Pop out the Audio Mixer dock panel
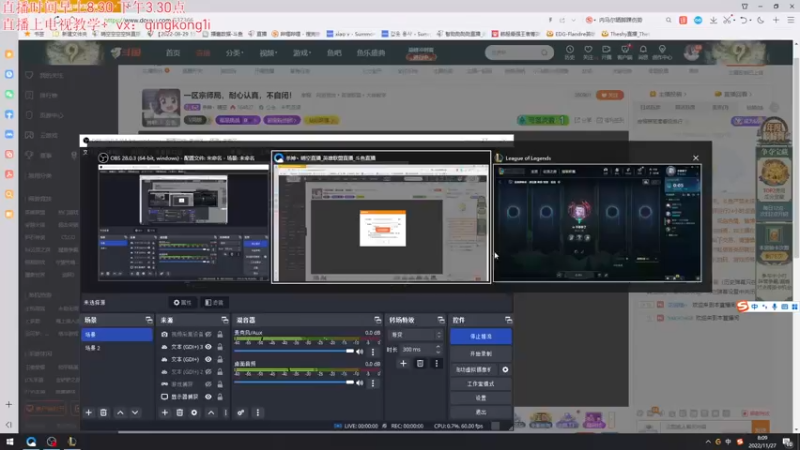The image size is (800, 450). 378,320
